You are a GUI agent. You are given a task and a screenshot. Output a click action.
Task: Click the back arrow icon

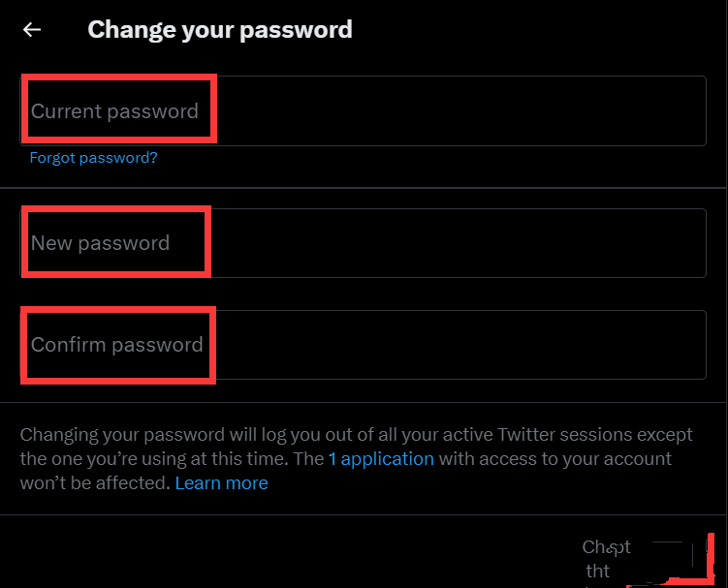pyautogui.click(x=32, y=30)
